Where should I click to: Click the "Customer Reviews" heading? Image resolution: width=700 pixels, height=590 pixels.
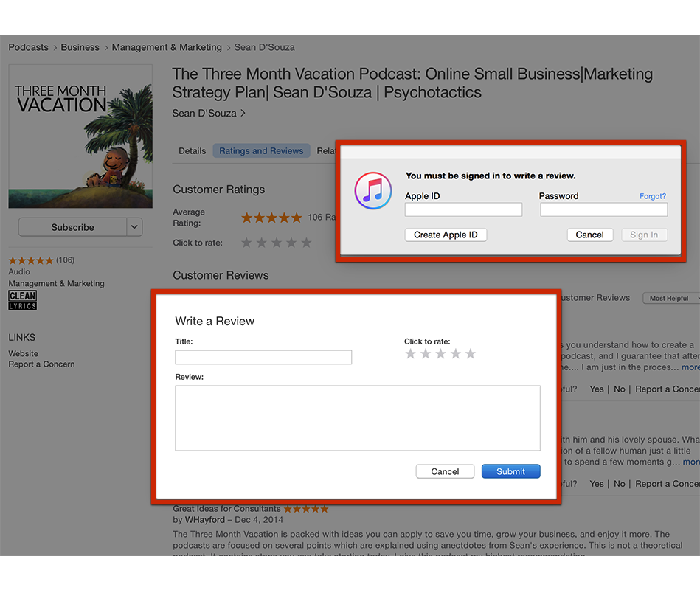(221, 275)
